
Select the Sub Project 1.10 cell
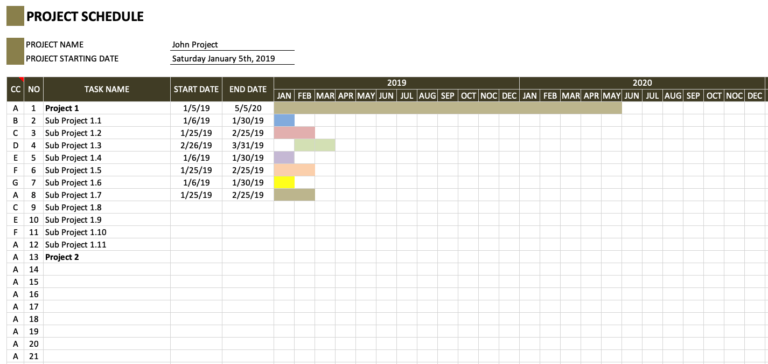click(x=107, y=232)
